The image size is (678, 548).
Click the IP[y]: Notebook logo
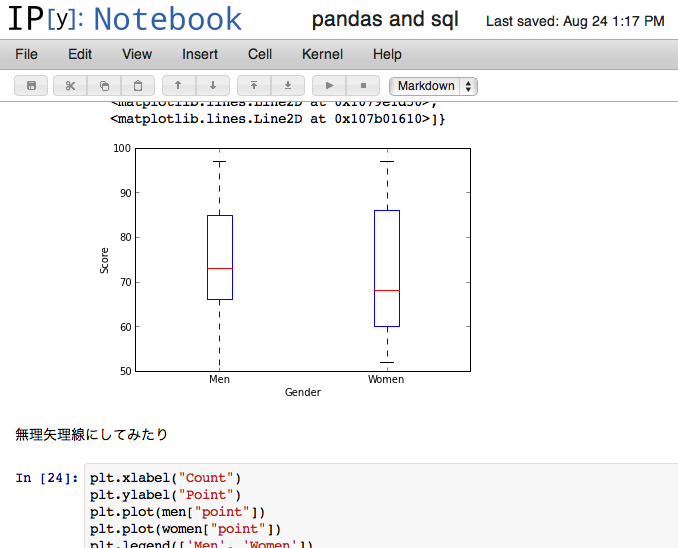(x=125, y=19)
